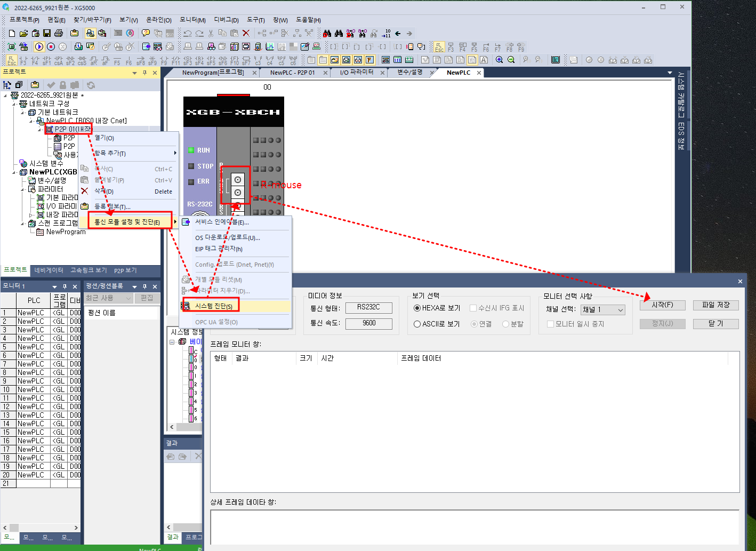Open the 항목 추가 submenu in context menu

[128, 153]
